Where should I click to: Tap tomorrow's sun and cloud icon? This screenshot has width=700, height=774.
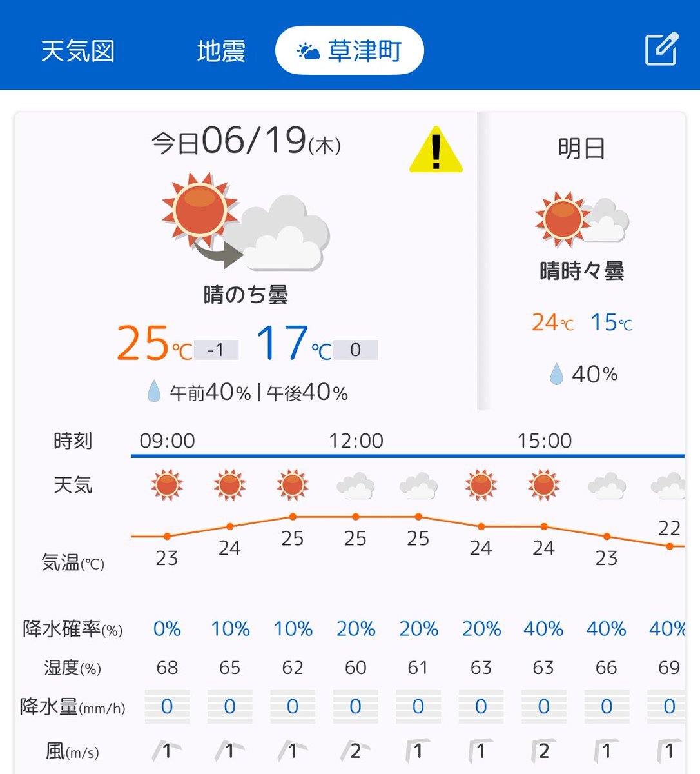click(581, 219)
